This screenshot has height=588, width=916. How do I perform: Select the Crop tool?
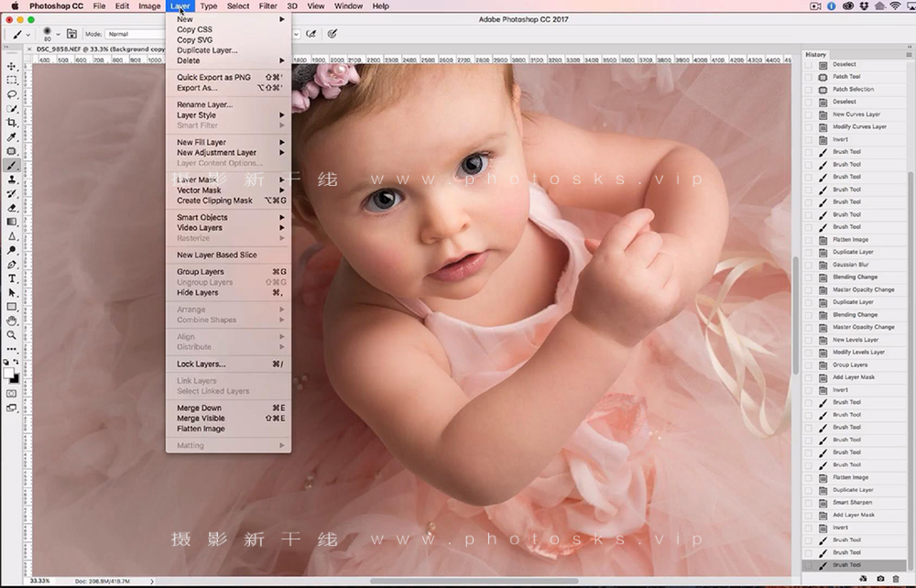[12, 123]
